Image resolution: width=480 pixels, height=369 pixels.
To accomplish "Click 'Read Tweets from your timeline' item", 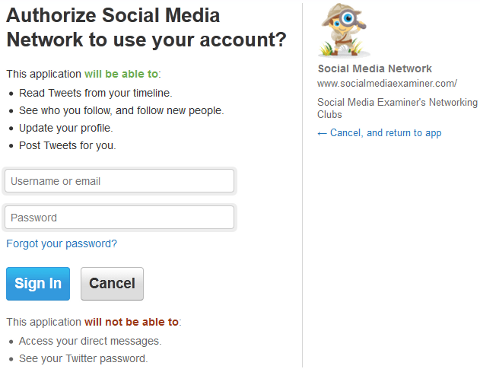I will coord(95,93).
